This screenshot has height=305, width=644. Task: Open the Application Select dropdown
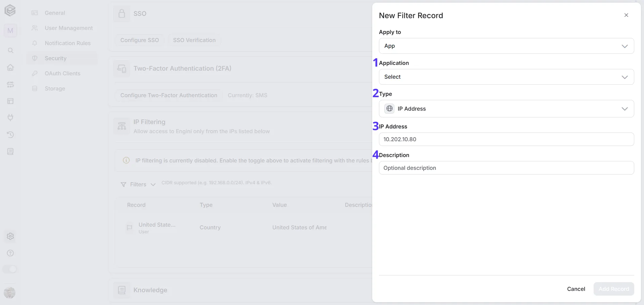[506, 77]
